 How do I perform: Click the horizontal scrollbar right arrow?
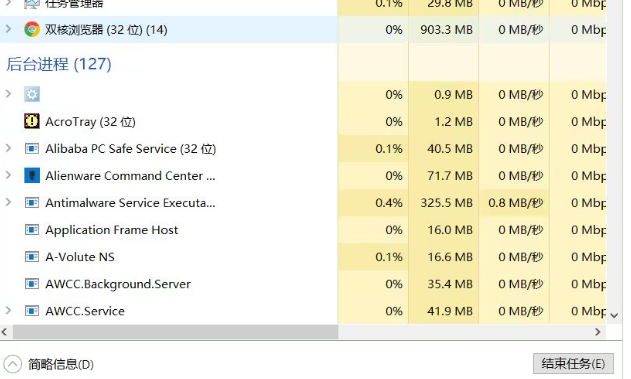(598, 332)
